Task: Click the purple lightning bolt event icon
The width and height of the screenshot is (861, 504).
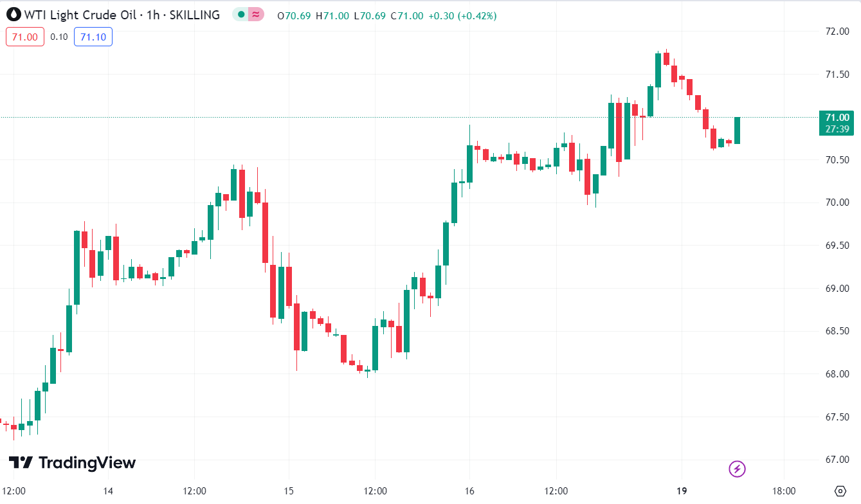Action: tap(737, 469)
